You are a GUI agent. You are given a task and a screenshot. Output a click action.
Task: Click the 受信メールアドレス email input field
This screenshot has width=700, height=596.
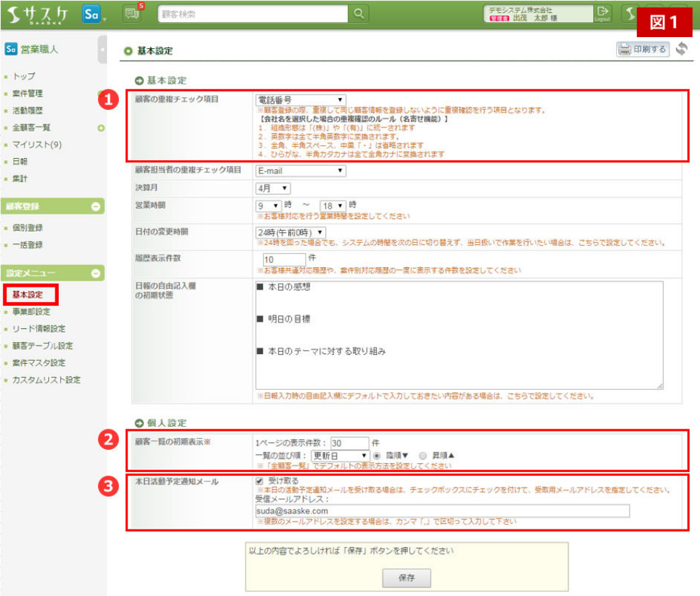pos(442,511)
